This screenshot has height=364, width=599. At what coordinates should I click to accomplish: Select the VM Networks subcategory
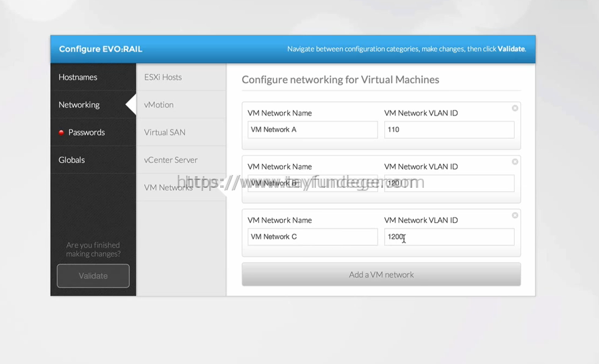tap(181, 187)
